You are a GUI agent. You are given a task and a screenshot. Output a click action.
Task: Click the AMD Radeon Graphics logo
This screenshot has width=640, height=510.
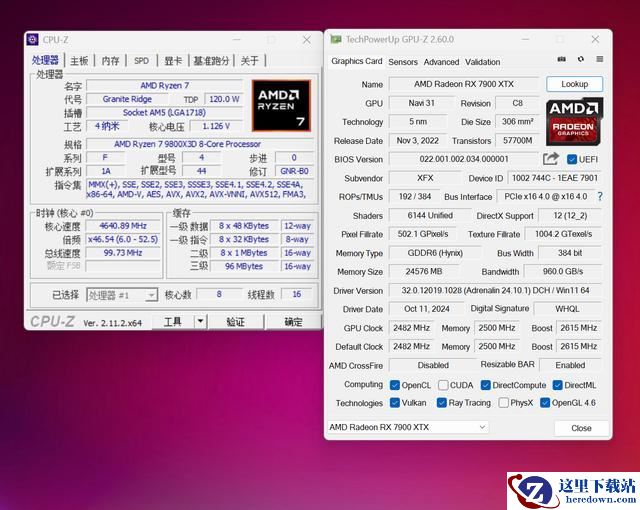[573, 122]
